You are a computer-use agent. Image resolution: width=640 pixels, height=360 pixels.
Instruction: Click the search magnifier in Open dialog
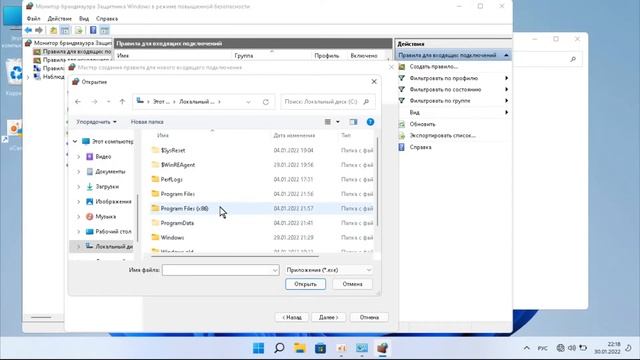click(x=366, y=102)
